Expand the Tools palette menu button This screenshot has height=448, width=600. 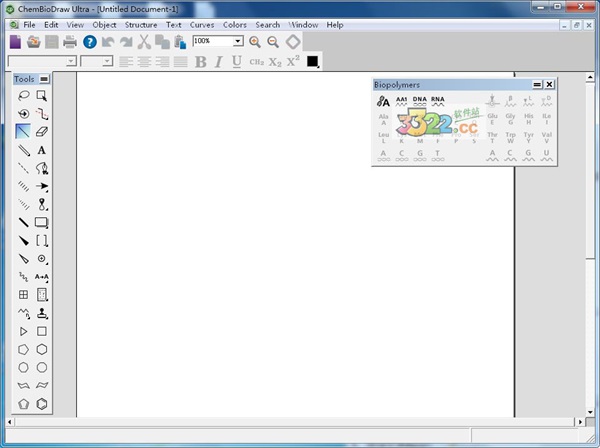click(44, 79)
